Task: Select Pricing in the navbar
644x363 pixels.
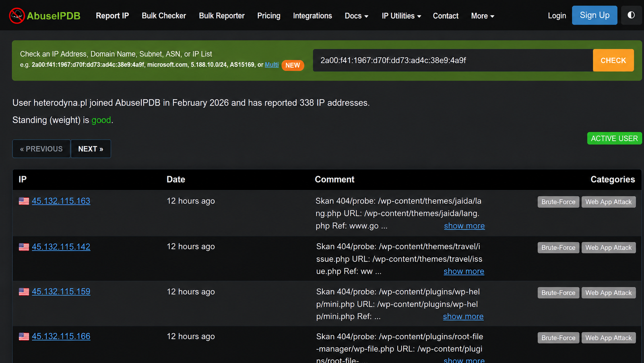Action: tap(269, 16)
